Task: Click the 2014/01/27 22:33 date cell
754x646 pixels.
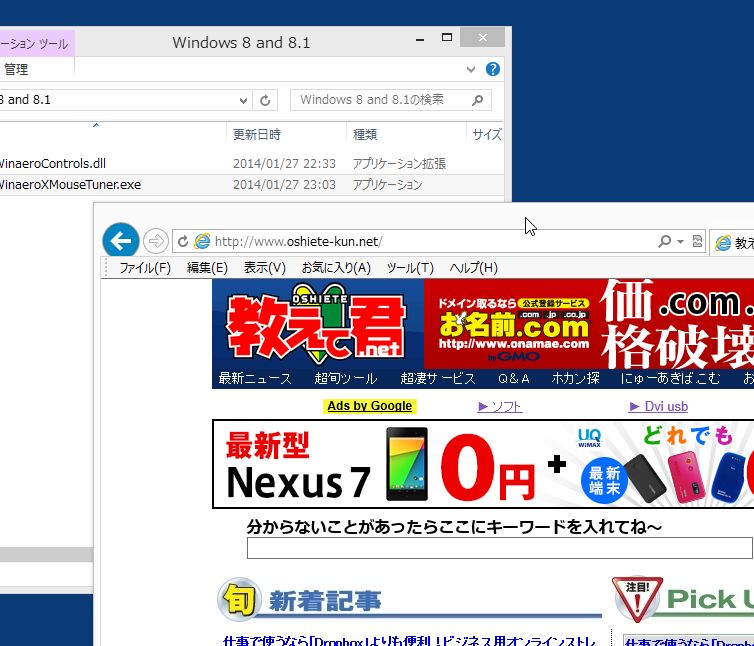Action: pos(284,164)
